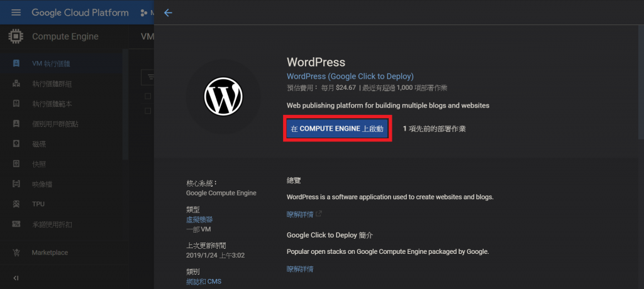Tick the second checkbox in VM list

[x=148, y=111]
